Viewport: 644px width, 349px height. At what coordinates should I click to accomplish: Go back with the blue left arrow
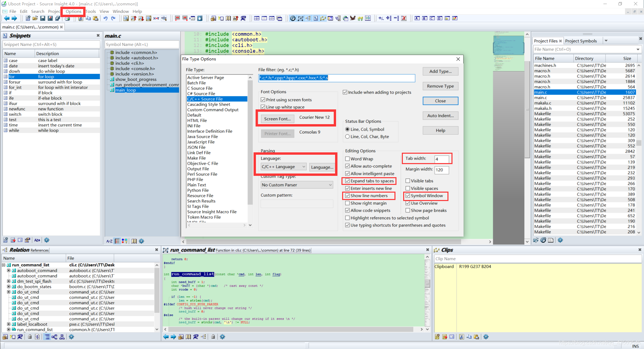pyautogui.click(x=7, y=18)
